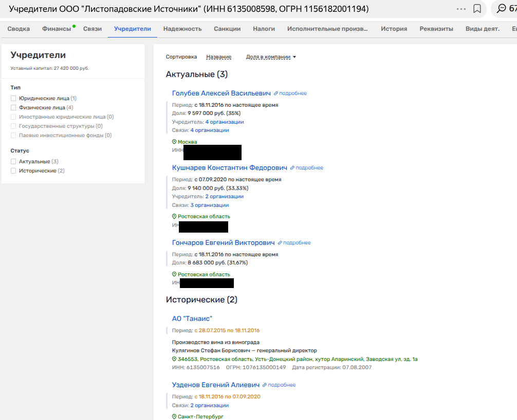The height and width of the screenshot is (420, 517).
Task: Tick the Исторические status checkbox
Action: pyautogui.click(x=13, y=170)
